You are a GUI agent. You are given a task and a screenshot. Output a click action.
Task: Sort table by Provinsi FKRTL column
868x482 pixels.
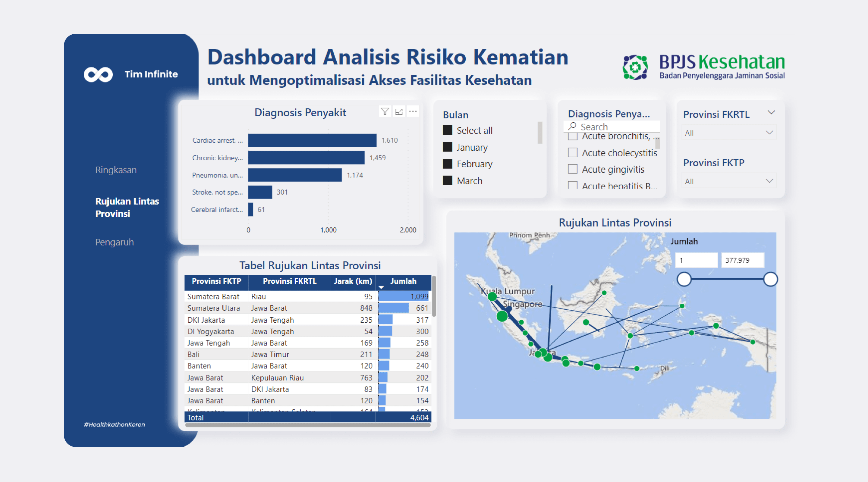289,282
